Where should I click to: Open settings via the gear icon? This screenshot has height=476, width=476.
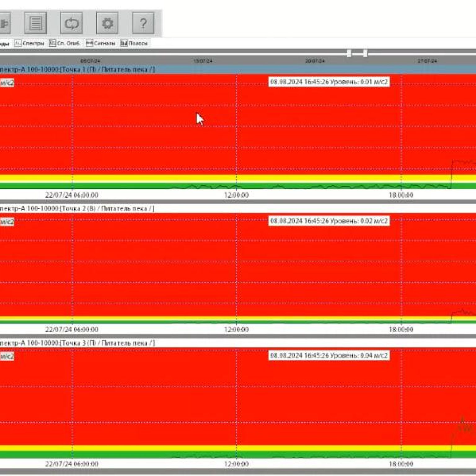pyautogui.click(x=107, y=23)
